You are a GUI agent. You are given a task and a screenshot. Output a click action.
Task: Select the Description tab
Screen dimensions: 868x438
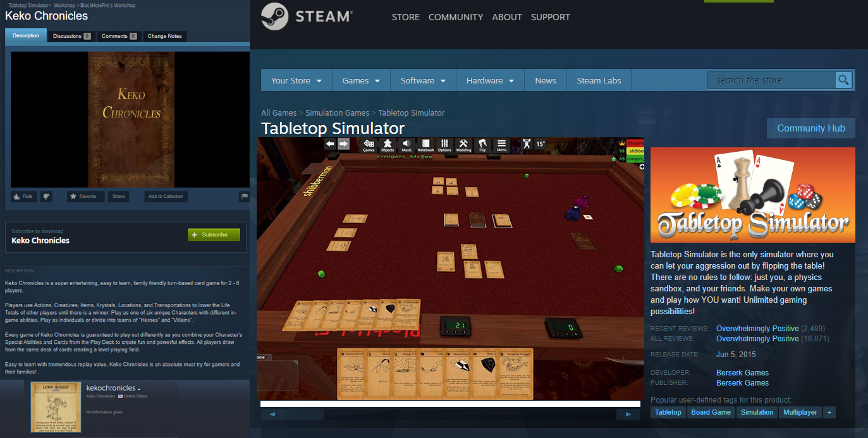(26, 36)
